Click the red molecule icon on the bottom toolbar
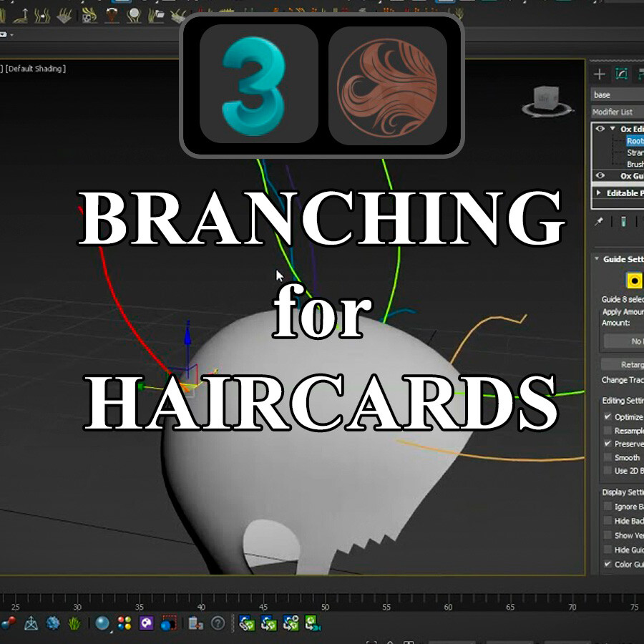This screenshot has width=644, height=644. (9, 621)
